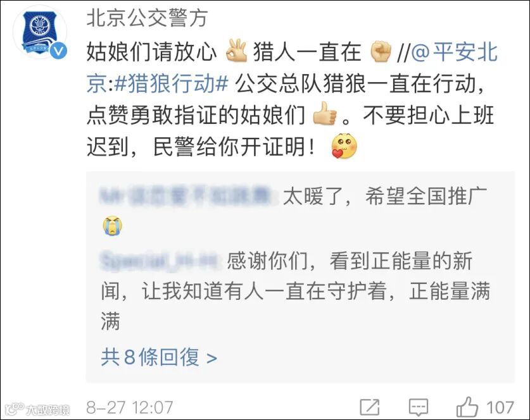Click the blushing heart face emoji

[343, 147]
